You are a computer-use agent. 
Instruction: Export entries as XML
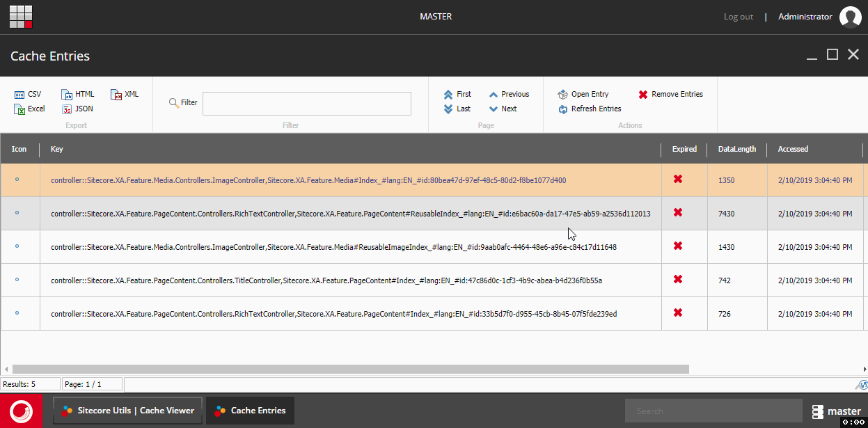125,94
